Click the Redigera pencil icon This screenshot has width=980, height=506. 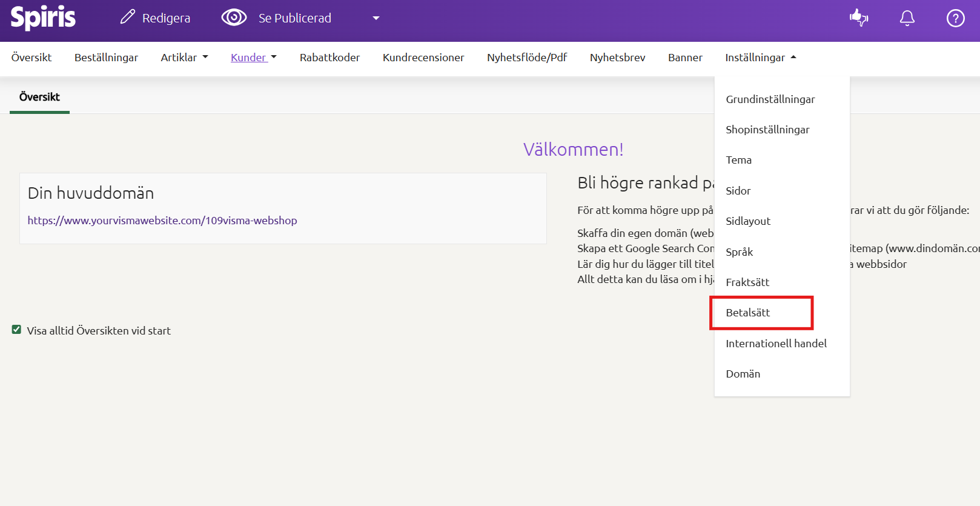point(127,17)
